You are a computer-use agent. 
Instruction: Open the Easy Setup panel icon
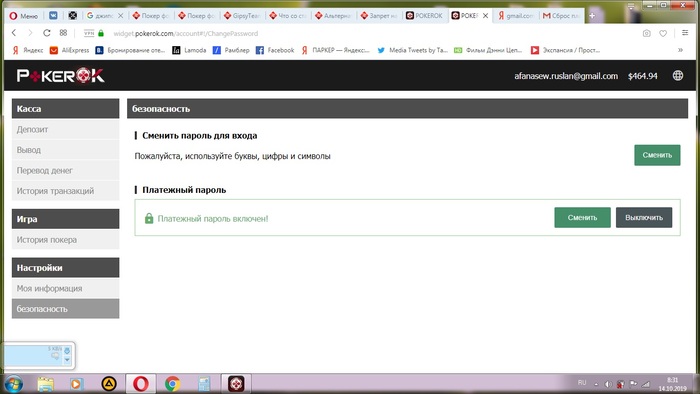point(685,33)
